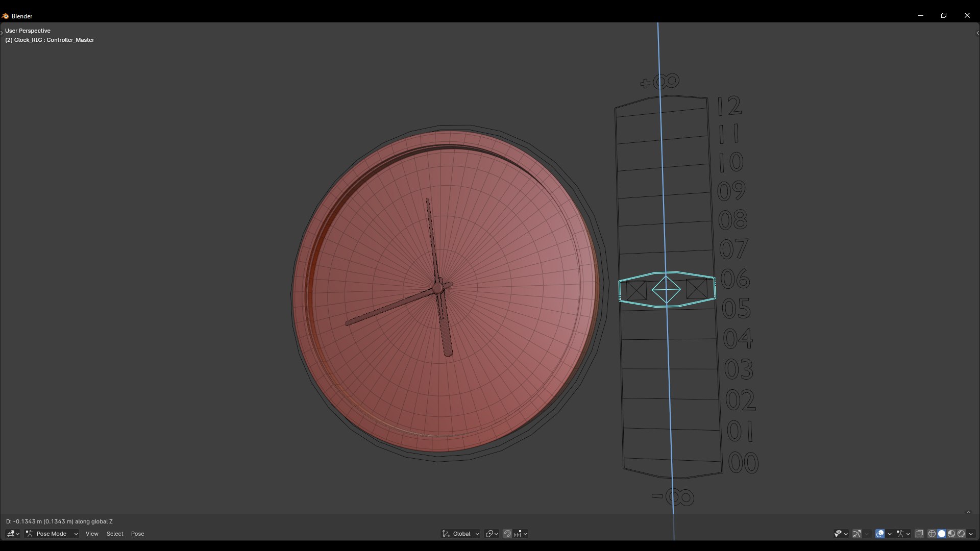980x551 pixels.
Task: Click the User Perspective label
Action: (28, 31)
